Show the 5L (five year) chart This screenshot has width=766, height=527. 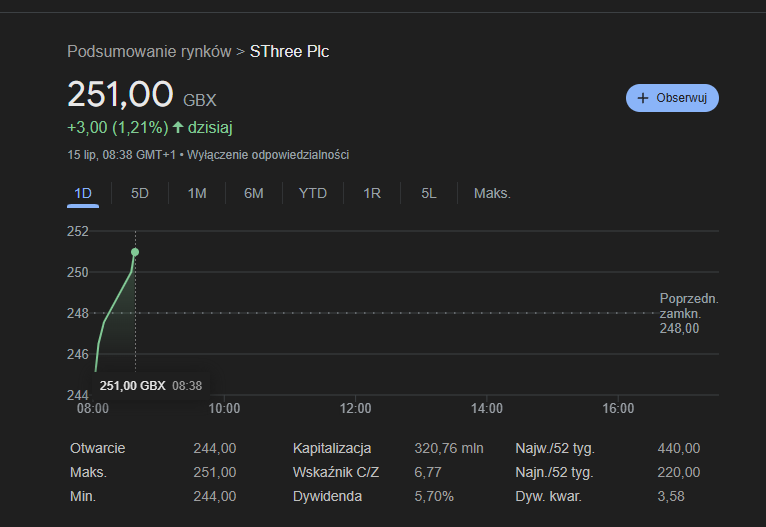click(x=428, y=193)
